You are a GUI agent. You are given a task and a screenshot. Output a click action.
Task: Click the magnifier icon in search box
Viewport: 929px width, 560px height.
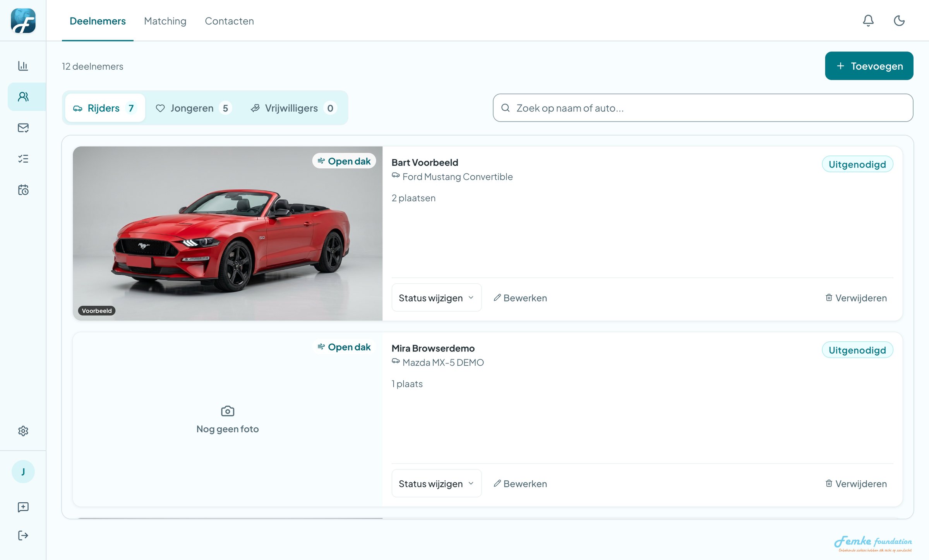pos(505,108)
